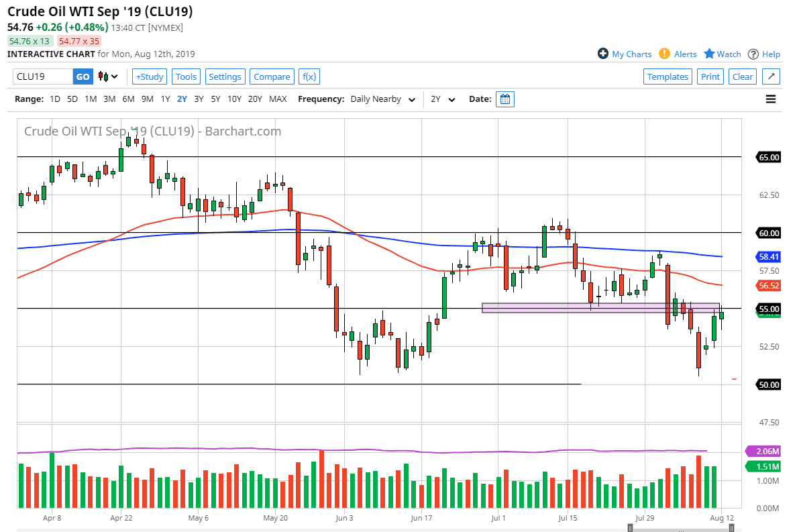Open the f(x) custom study editor

click(309, 76)
